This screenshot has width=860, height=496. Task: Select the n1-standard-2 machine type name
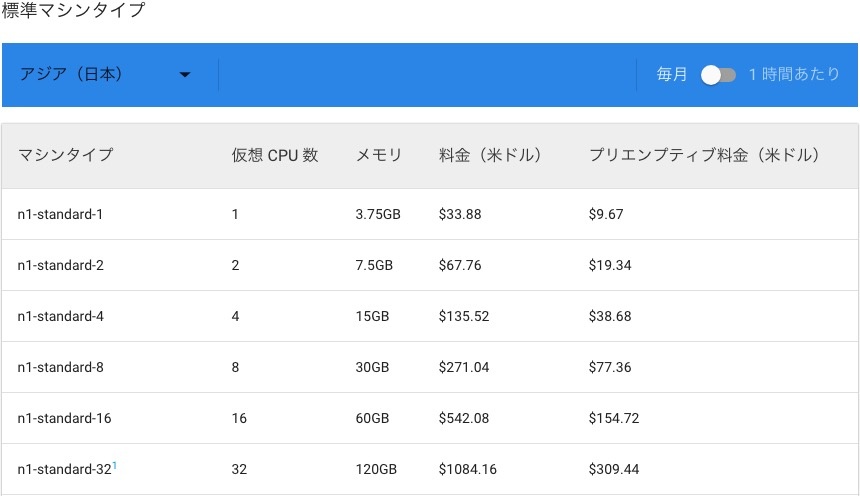(x=61, y=265)
